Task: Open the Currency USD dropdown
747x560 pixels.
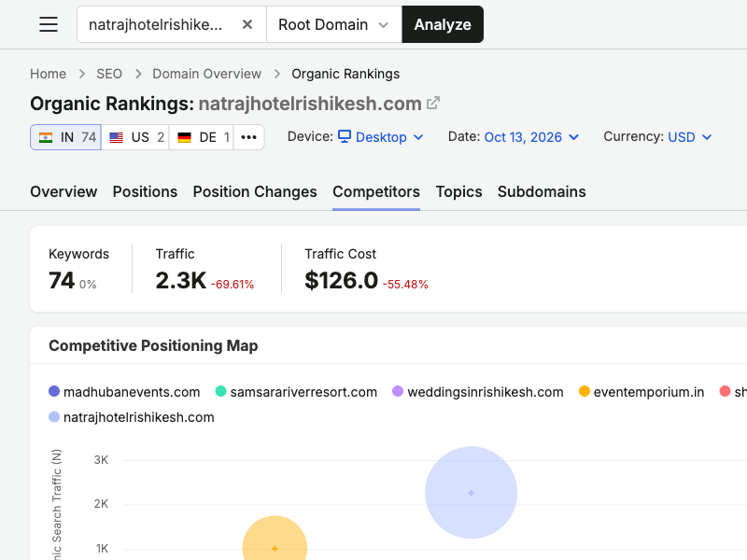Action: pyautogui.click(x=690, y=137)
